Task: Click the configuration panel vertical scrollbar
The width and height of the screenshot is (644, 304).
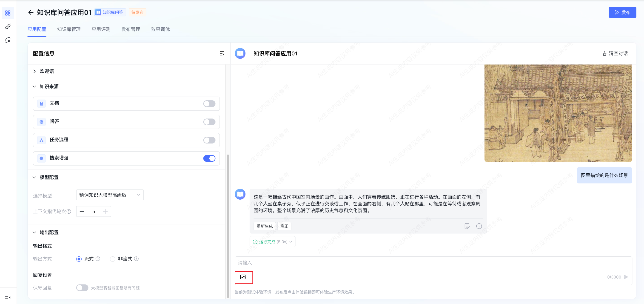Action: pos(228,226)
